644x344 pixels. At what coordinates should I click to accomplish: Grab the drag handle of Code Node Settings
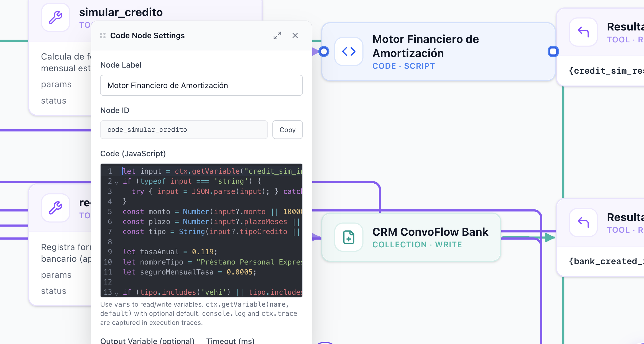pos(103,35)
